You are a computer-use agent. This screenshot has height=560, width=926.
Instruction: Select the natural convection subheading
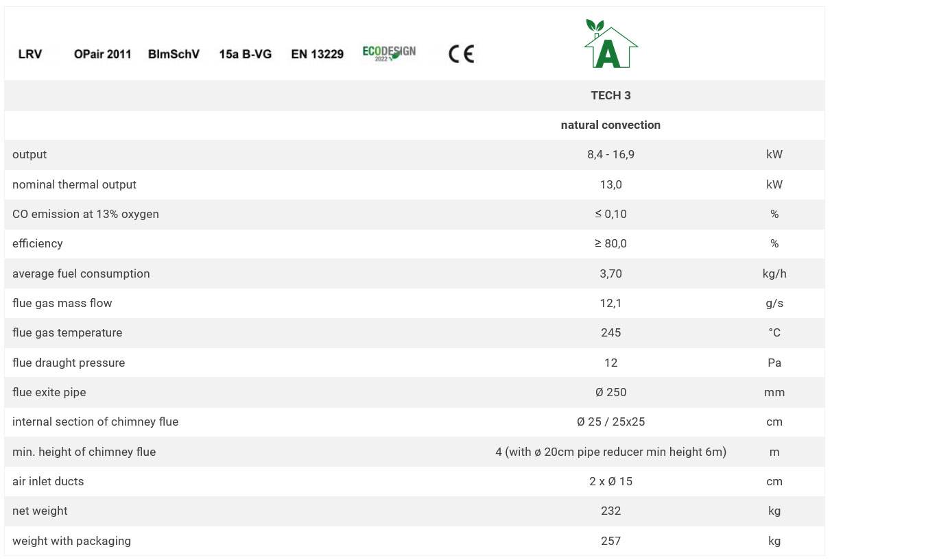610,125
